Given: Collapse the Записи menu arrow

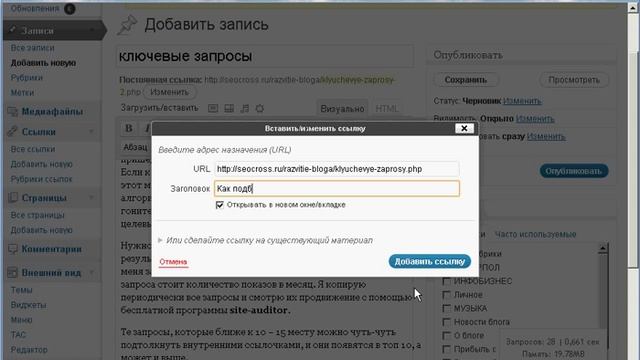Looking at the screenshot, I should (92, 30).
